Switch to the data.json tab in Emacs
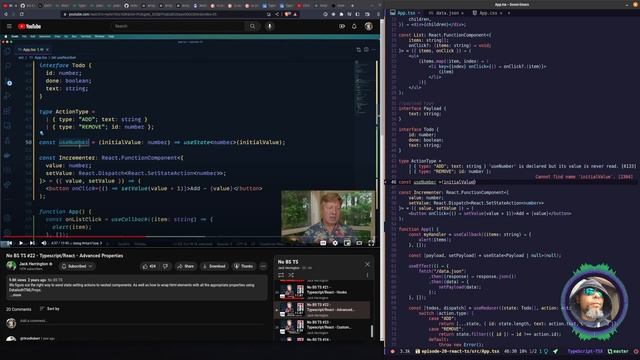Screen dimensions: 640x360 (x=446, y=13)
